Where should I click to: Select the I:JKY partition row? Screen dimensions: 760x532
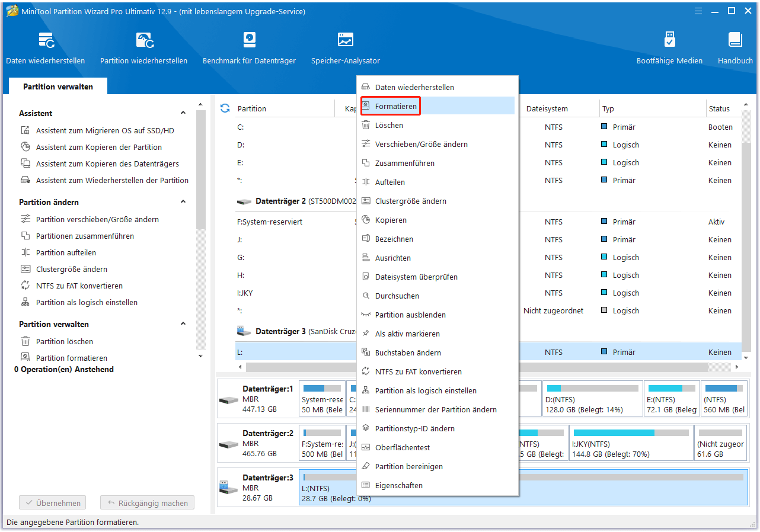(488, 293)
